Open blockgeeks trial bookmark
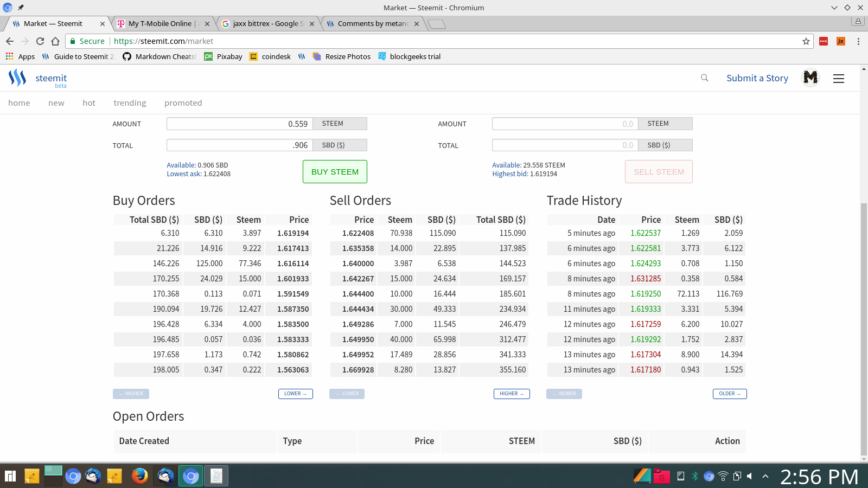This screenshot has height=488, width=868. click(410, 56)
